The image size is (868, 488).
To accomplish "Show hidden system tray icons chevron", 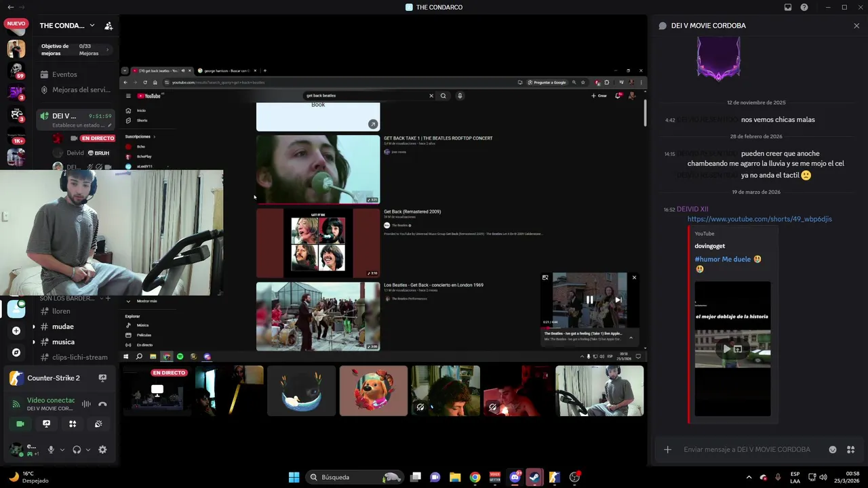I will pos(748,477).
